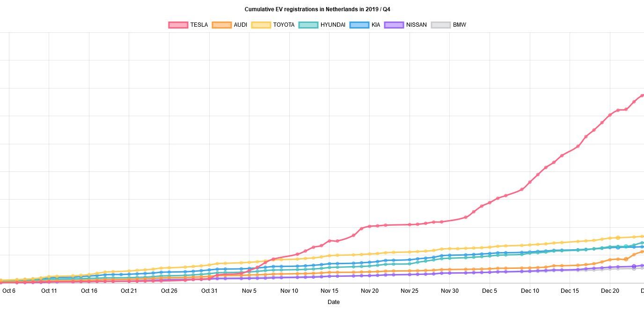Click the Nov 10 axis label
This screenshot has height=319, width=644.
tap(289, 291)
